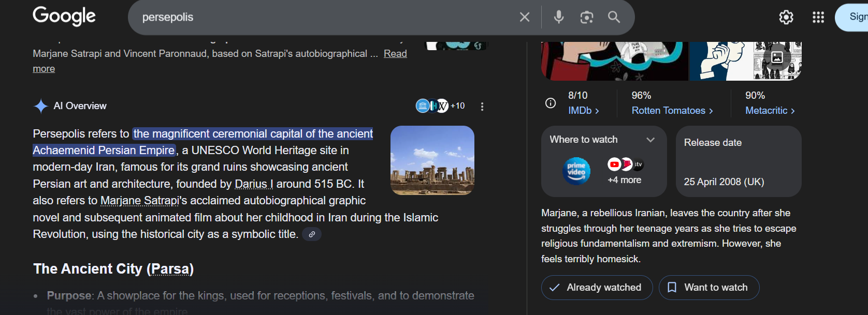Click the AI Overview link chip icon
This screenshot has height=315, width=868.
312,234
